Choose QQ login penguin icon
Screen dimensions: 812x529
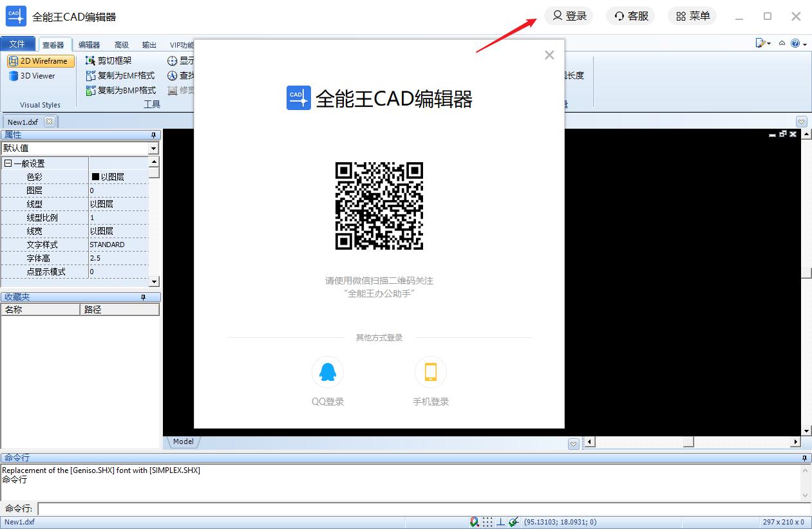click(x=328, y=372)
